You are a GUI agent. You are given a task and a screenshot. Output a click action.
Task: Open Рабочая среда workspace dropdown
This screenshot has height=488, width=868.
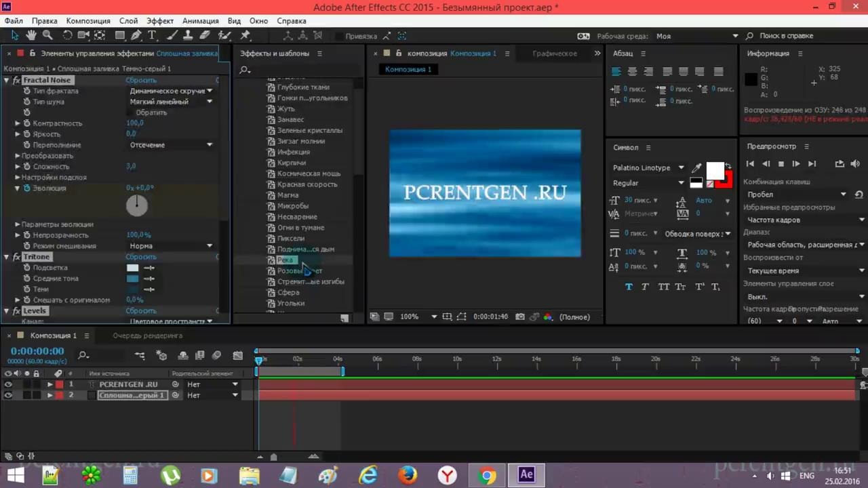697,36
